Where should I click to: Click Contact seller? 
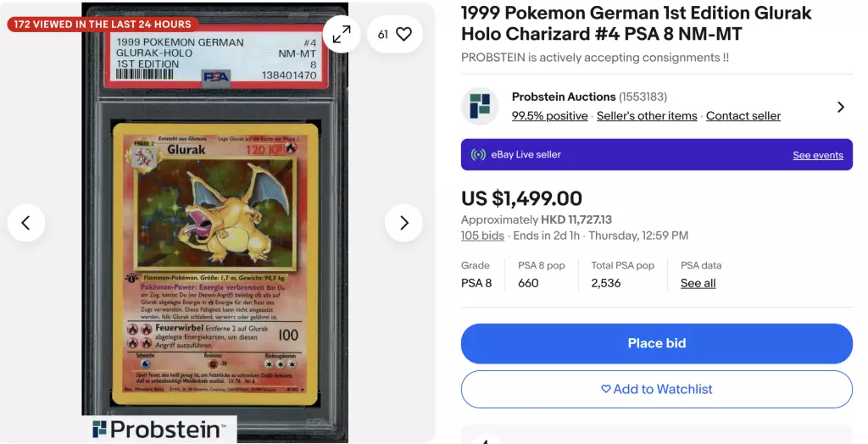(x=743, y=116)
